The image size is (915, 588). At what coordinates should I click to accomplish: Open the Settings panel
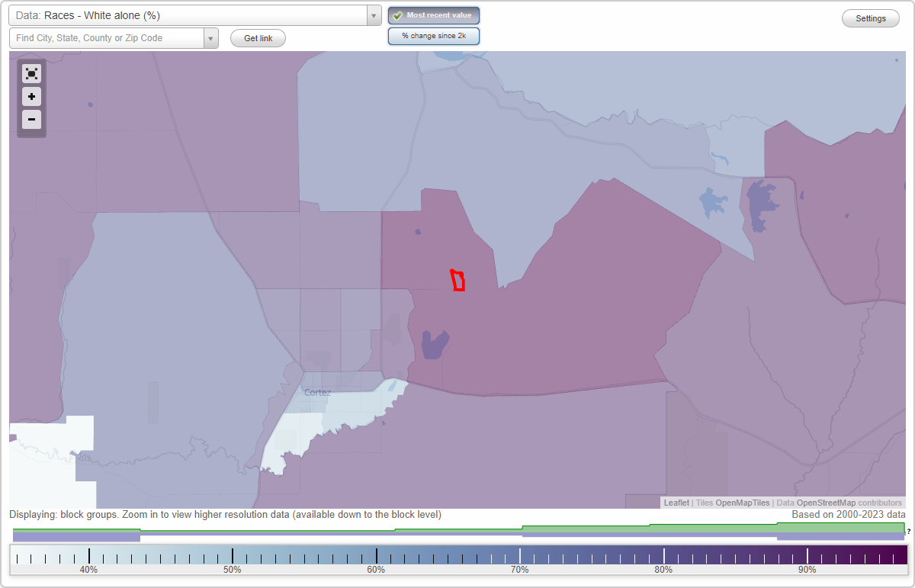click(870, 18)
